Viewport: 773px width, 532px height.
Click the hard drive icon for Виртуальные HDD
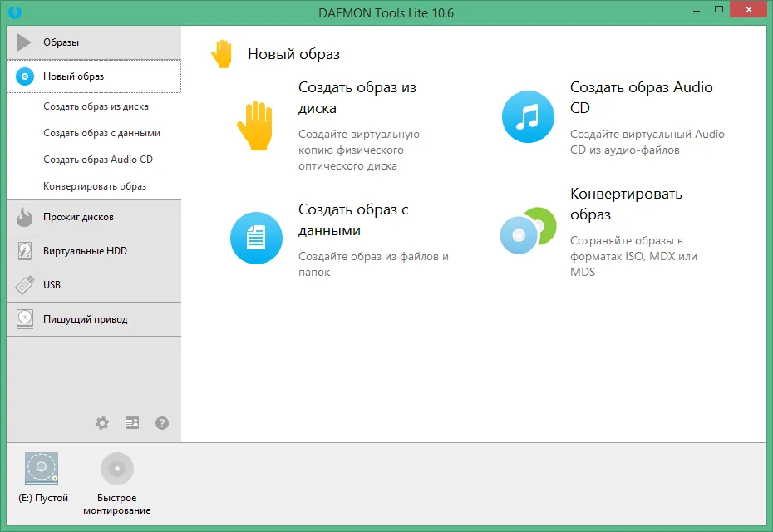coord(25,251)
